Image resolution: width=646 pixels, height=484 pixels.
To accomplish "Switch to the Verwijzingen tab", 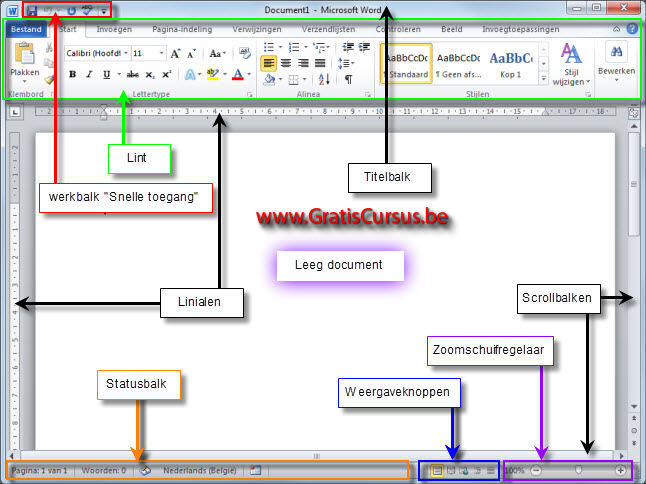I will pos(257,29).
